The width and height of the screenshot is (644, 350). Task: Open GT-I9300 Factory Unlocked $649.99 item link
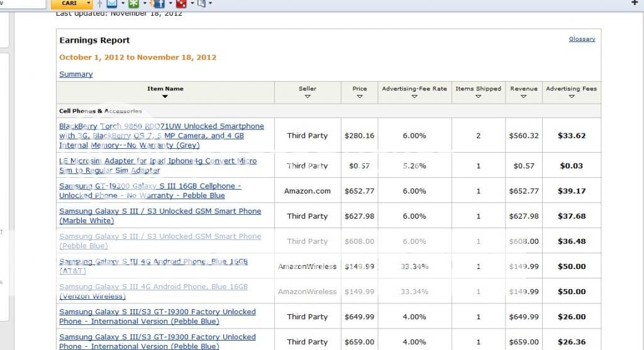[x=157, y=316]
